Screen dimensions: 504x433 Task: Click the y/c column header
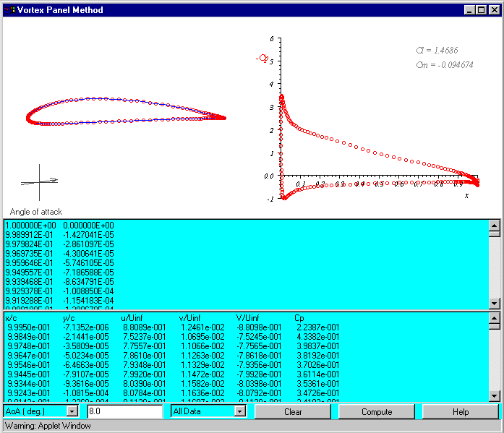click(69, 318)
